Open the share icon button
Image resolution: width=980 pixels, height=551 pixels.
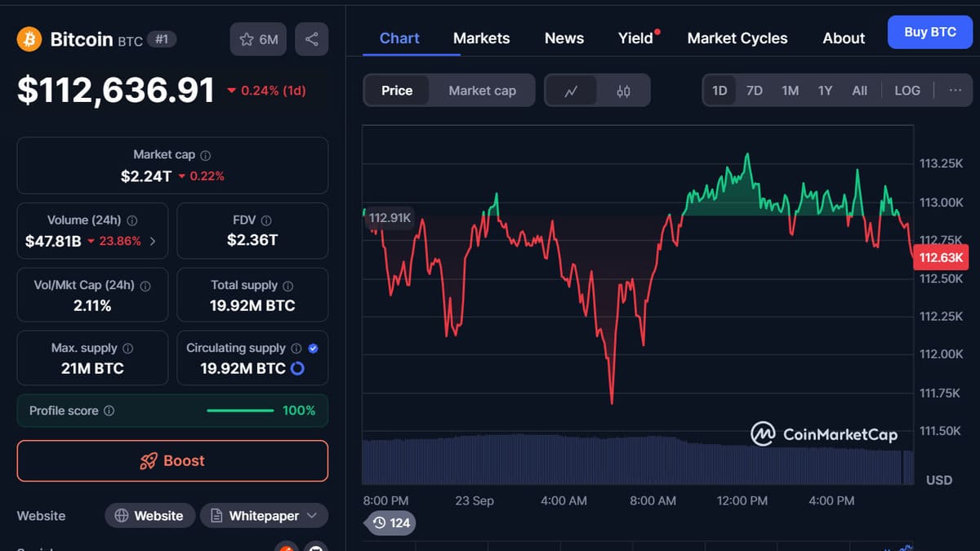point(311,39)
